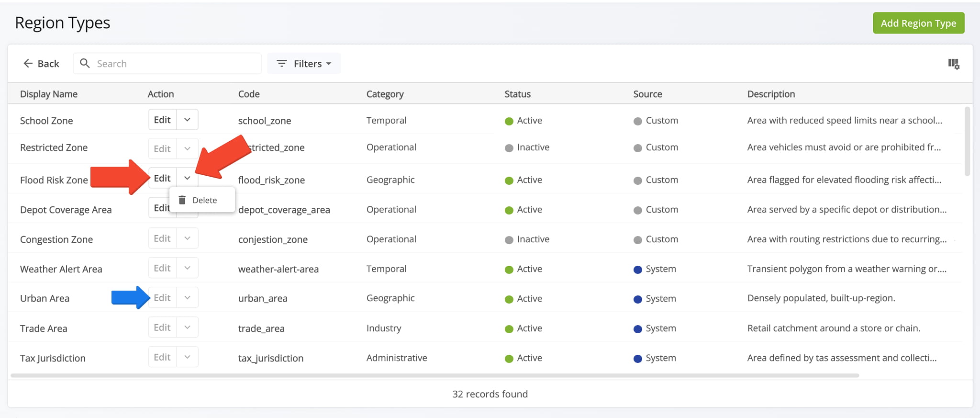Edit the School Zone region type
This screenshot has height=418, width=980.
162,120
